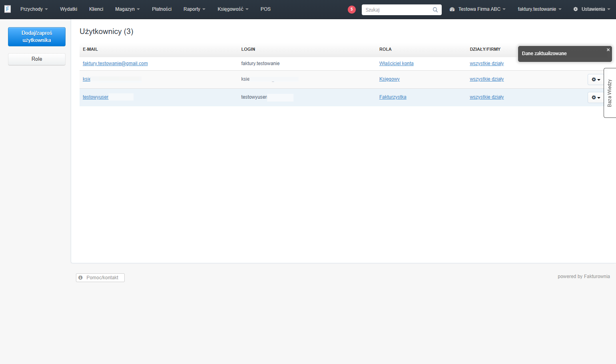Expand the Przychody menu
This screenshot has width=616, height=364.
point(34,9)
